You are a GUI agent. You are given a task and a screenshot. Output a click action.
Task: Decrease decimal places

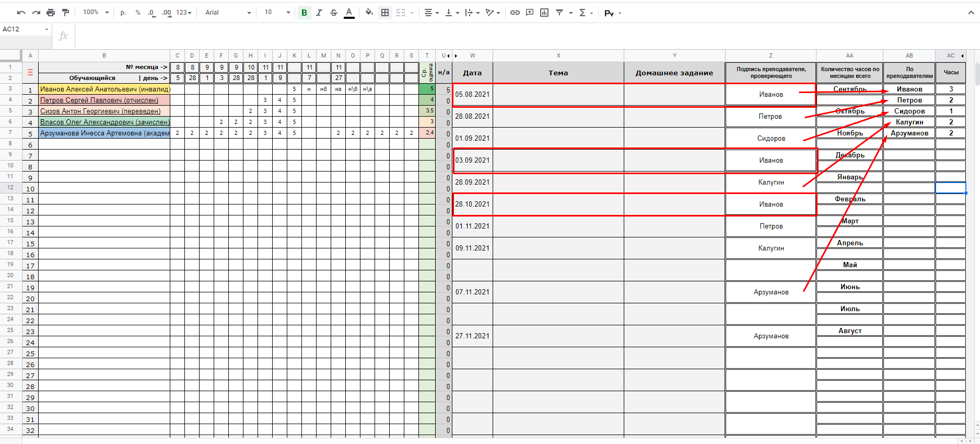pos(151,13)
